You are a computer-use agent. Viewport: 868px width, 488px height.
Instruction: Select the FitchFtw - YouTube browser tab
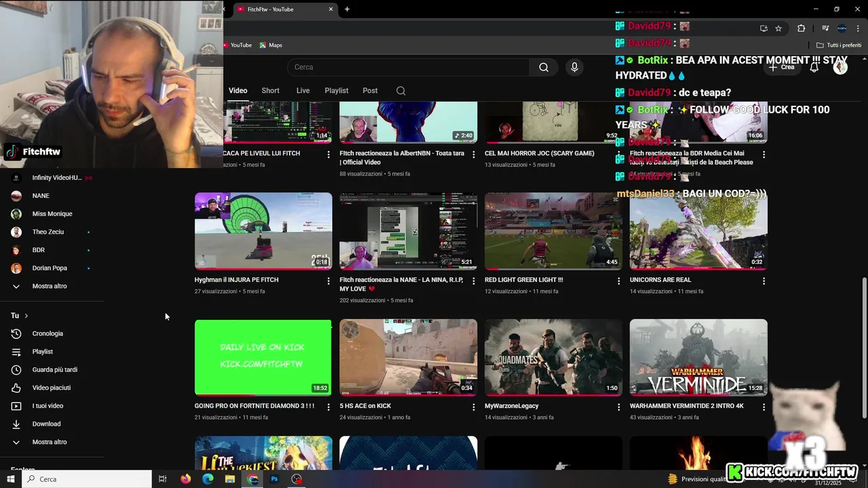(285, 9)
